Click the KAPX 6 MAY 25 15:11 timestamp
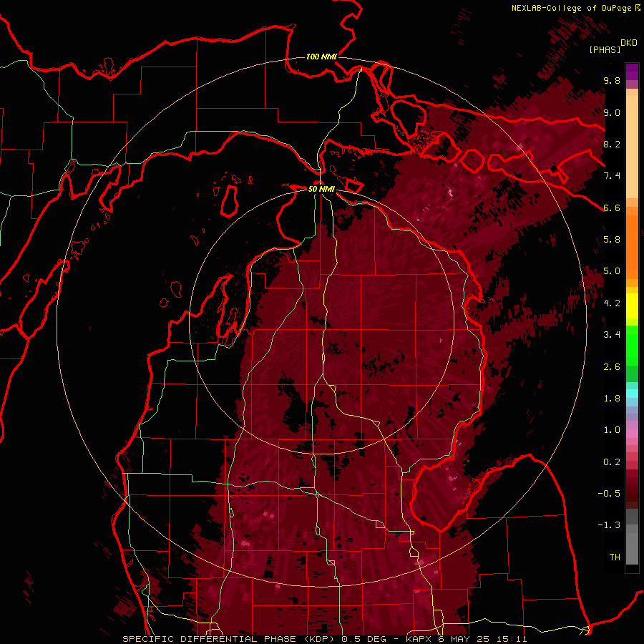Image resolution: width=644 pixels, height=644 pixels. pyautogui.click(x=466, y=639)
